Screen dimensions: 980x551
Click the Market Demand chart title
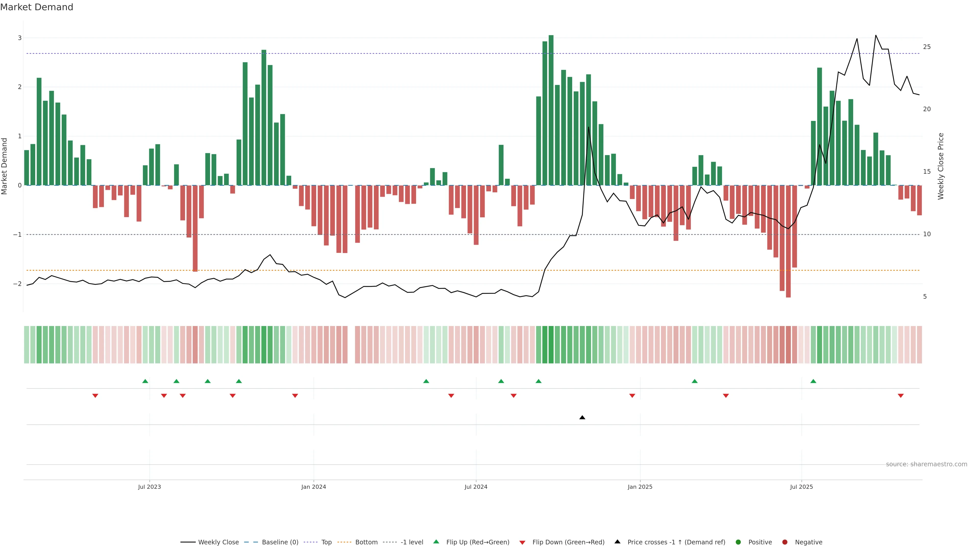pyautogui.click(x=36, y=7)
